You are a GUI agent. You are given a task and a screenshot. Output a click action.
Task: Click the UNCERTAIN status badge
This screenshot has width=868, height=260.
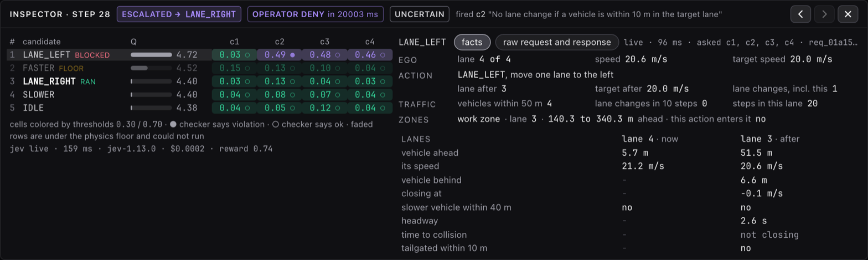pyautogui.click(x=420, y=14)
